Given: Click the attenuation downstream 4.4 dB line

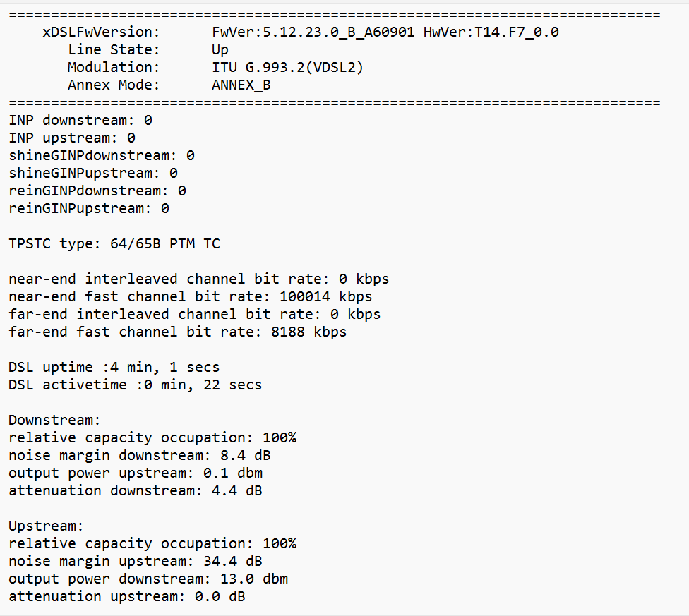Looking at the screenshot, I should (x=136, y=490).
